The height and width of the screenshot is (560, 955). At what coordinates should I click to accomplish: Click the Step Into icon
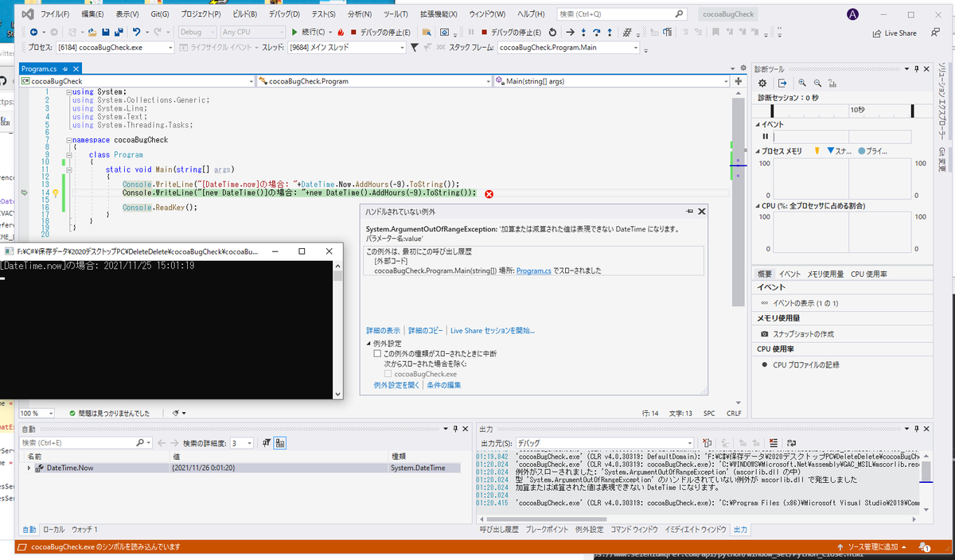[x=583, y=32]
